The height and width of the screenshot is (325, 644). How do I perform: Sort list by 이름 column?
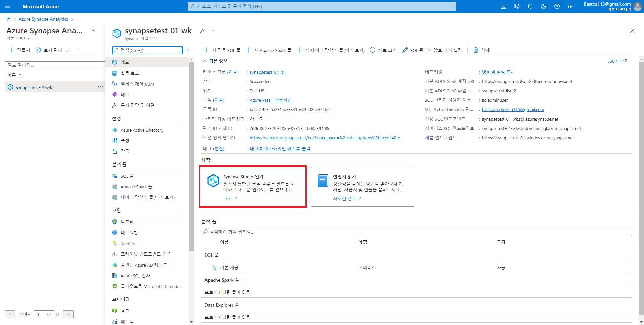[x=15, y=75]
